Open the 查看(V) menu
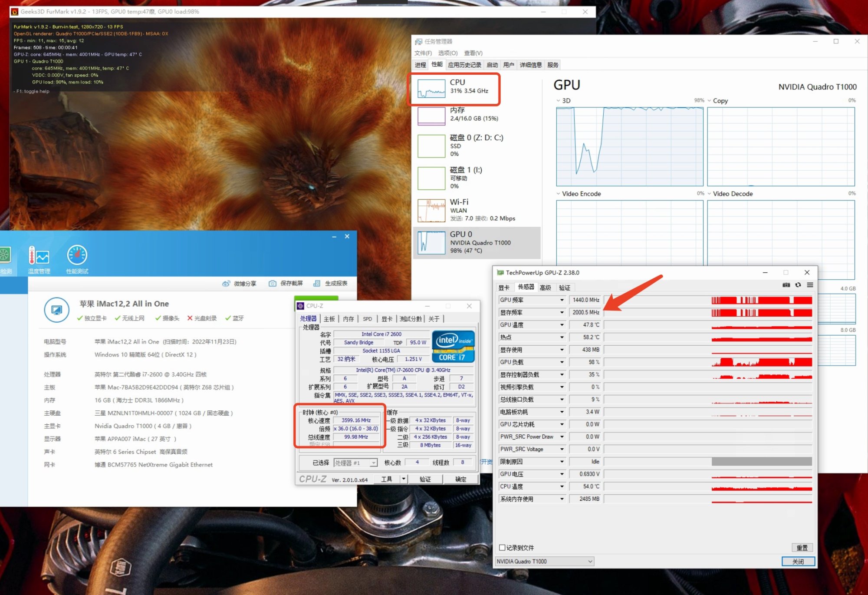Image resolution: width=868 pixels, height=595 pixels. point(473,53)
